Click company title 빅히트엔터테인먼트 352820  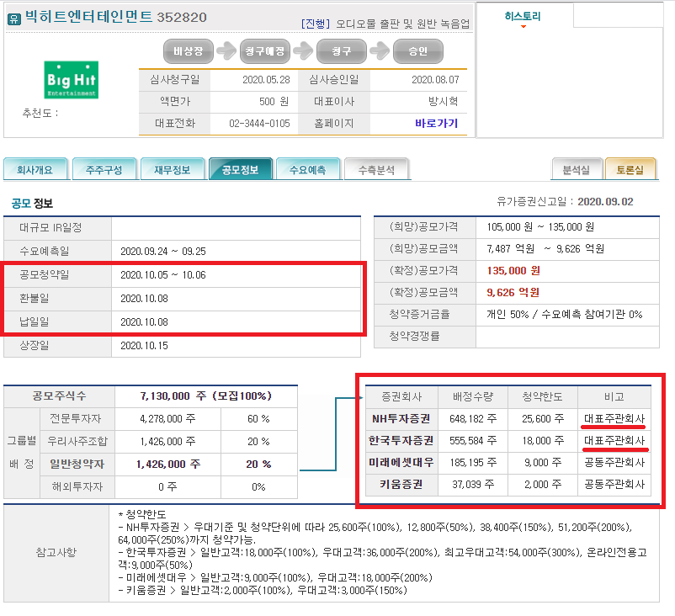[116, 17]
